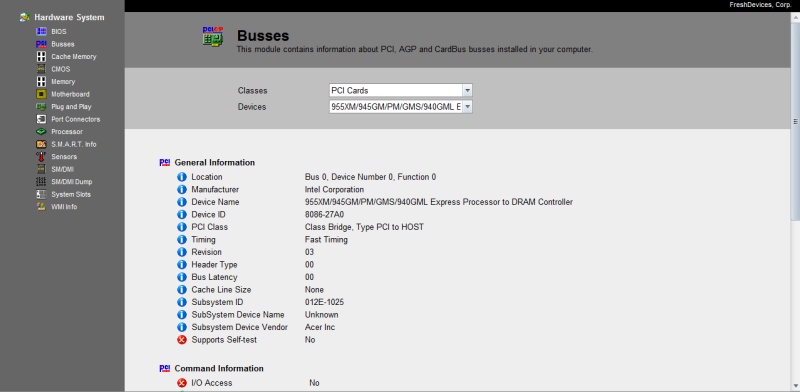Open WMI Info section
Viewport: 800px width, 392px height.
pos(64,207)
